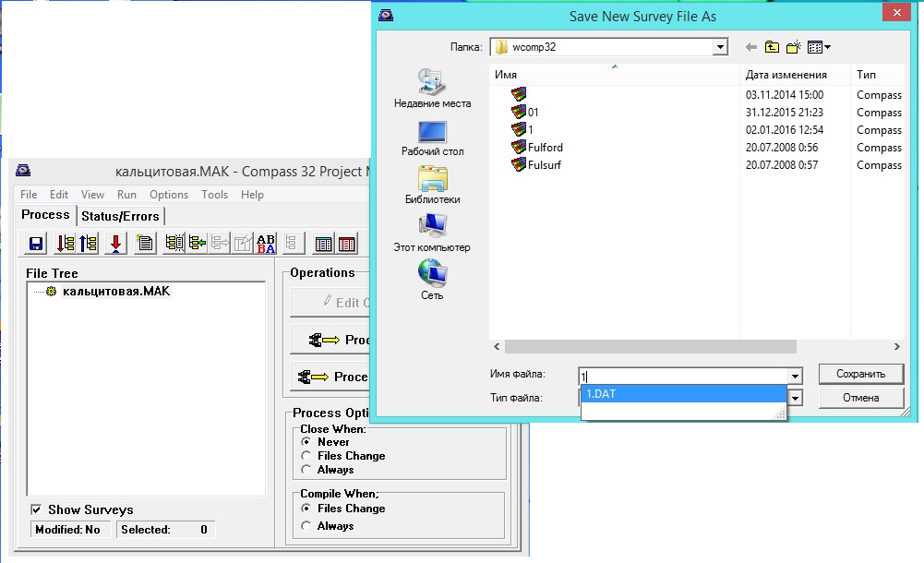The height and width of the screenshot is (563, 924).
Task: Click the new document page toolbar icon
Action: point(144,244)
